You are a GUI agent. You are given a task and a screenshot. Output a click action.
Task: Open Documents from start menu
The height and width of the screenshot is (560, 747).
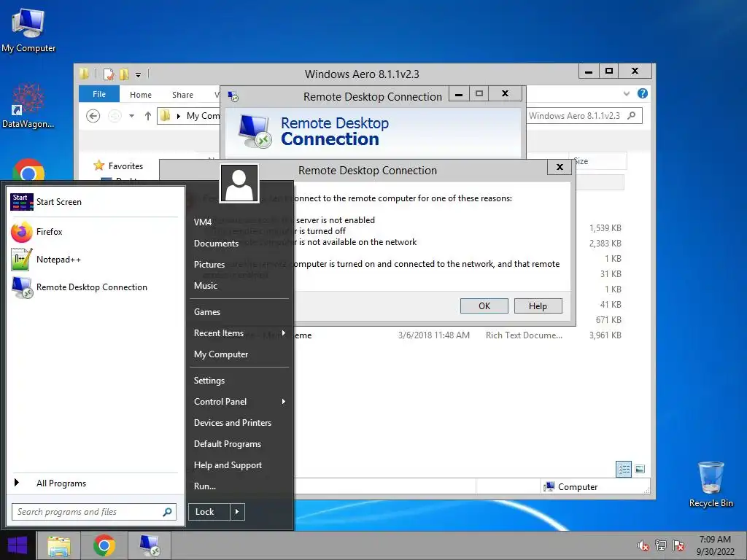tap(239, 244)
